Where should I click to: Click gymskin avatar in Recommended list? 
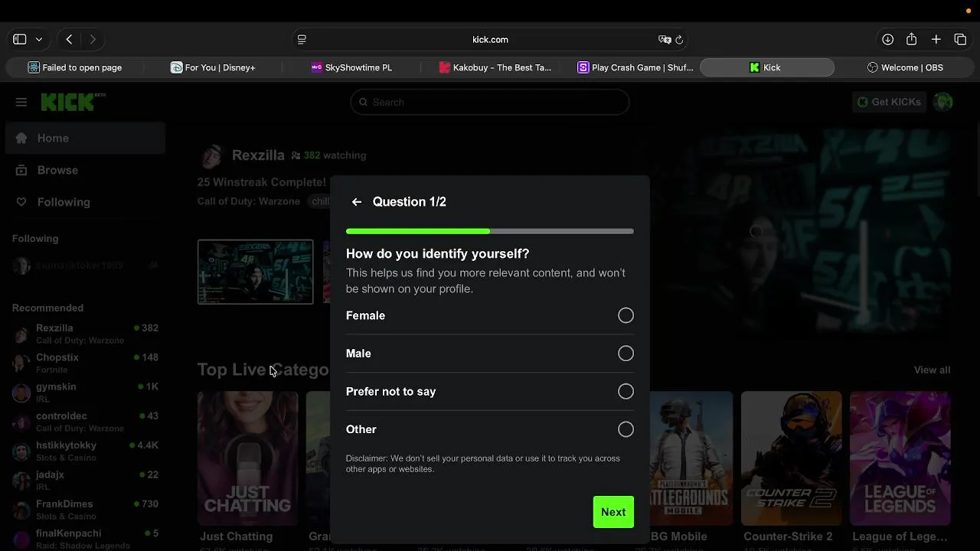pos(21,393)
